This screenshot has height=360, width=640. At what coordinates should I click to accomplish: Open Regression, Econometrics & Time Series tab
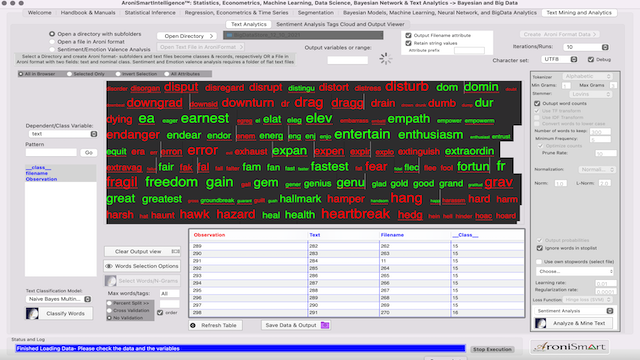[236, 13]
